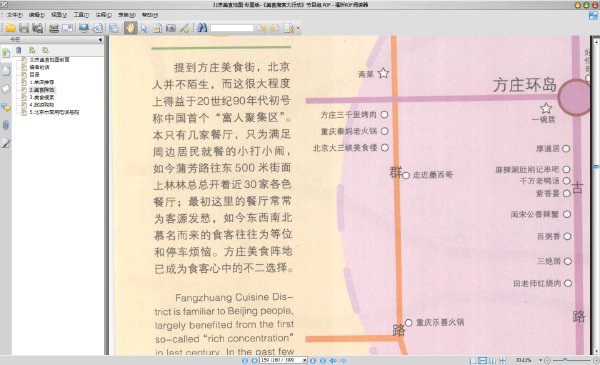Select the first bookmark 北京美食地图封面
600x365 pixels.
(49, 60)
